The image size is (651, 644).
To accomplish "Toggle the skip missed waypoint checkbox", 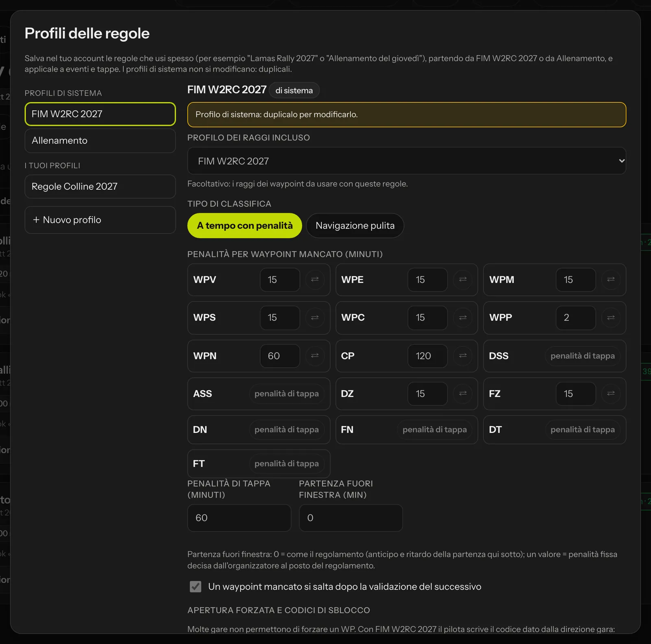I will point(195,586).
